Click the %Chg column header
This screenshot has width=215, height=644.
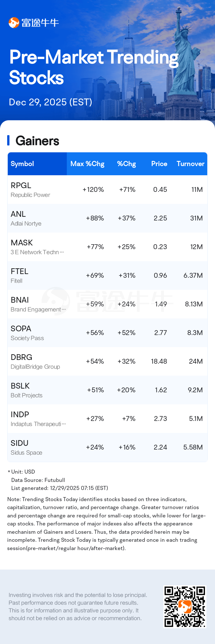(x=126, y=164)
